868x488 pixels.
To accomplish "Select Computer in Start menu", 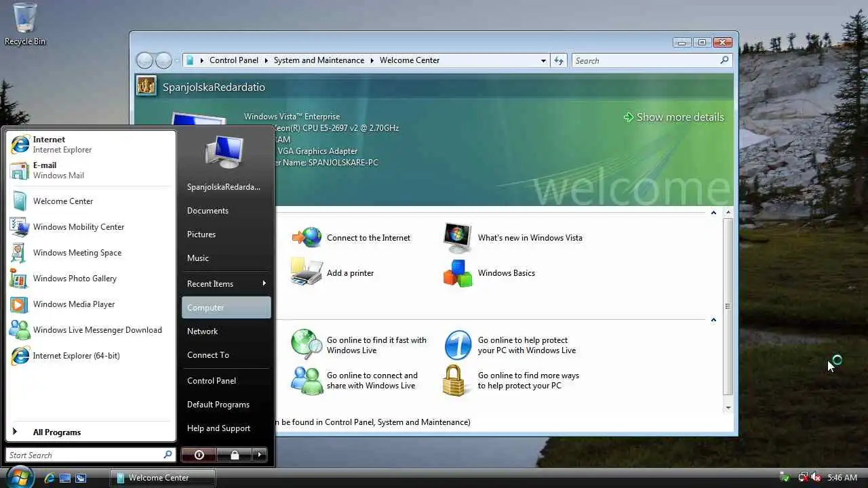I will (x=226, y=307).
